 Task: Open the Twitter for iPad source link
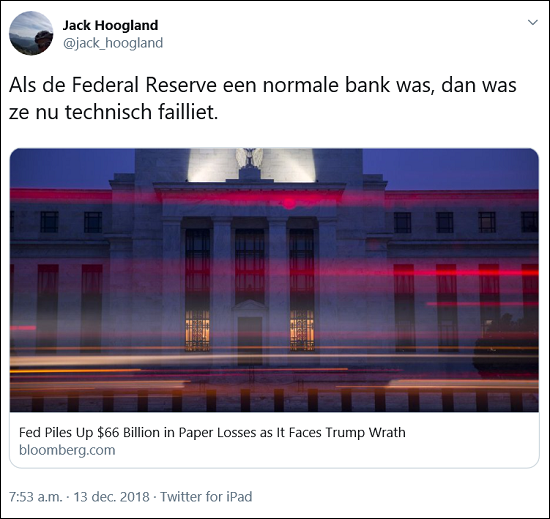206,497
